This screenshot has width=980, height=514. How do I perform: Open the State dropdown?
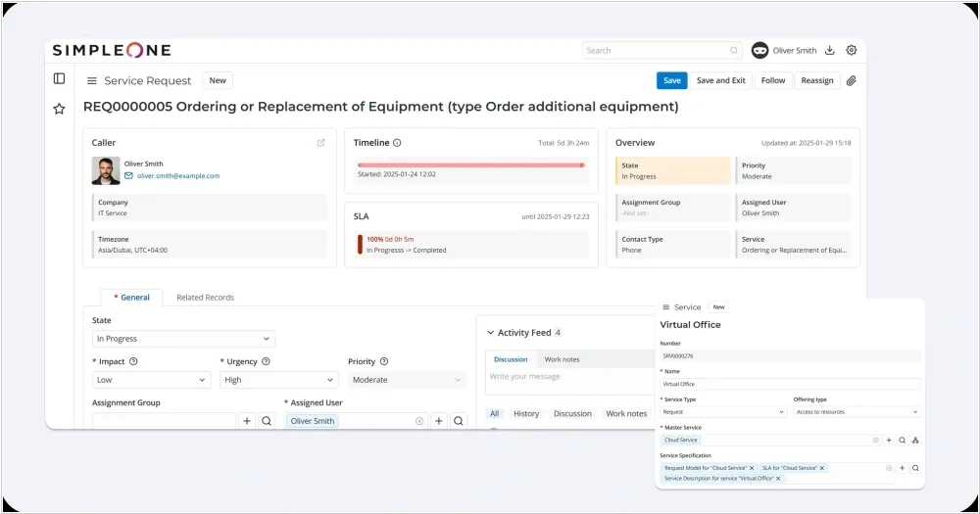click(183, 339)
